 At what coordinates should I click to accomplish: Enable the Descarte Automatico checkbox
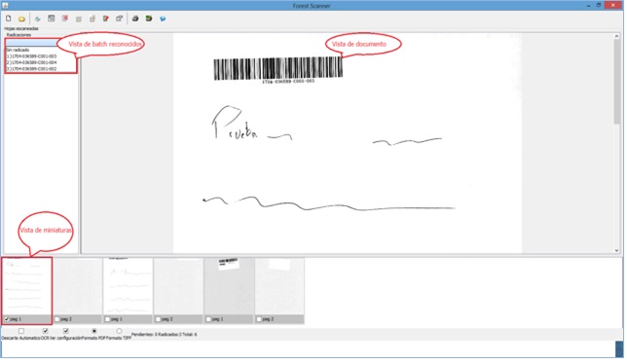[21, 331]
